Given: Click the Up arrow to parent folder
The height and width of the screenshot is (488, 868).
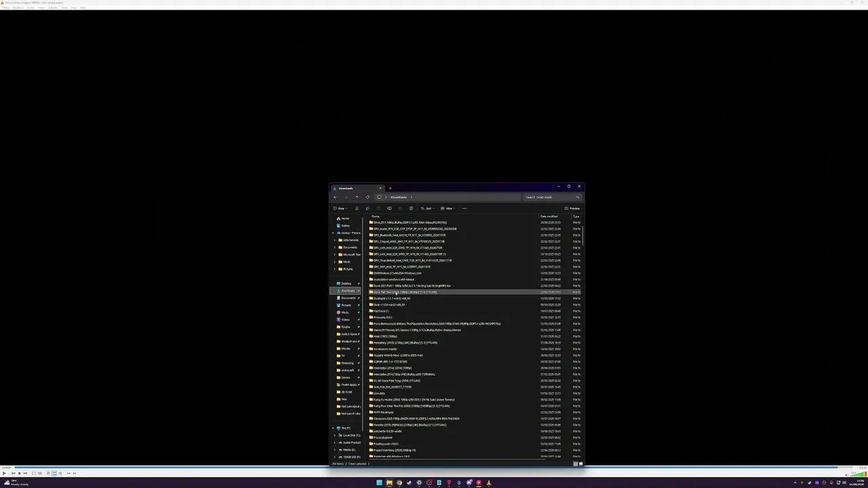Looking at the screenshot, I should [357, 197].
